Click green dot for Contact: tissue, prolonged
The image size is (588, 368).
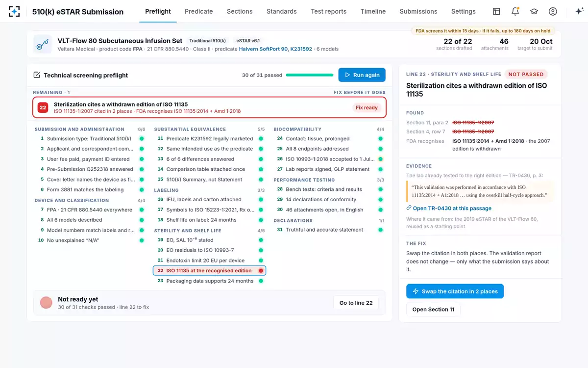[x=380, y=139]
